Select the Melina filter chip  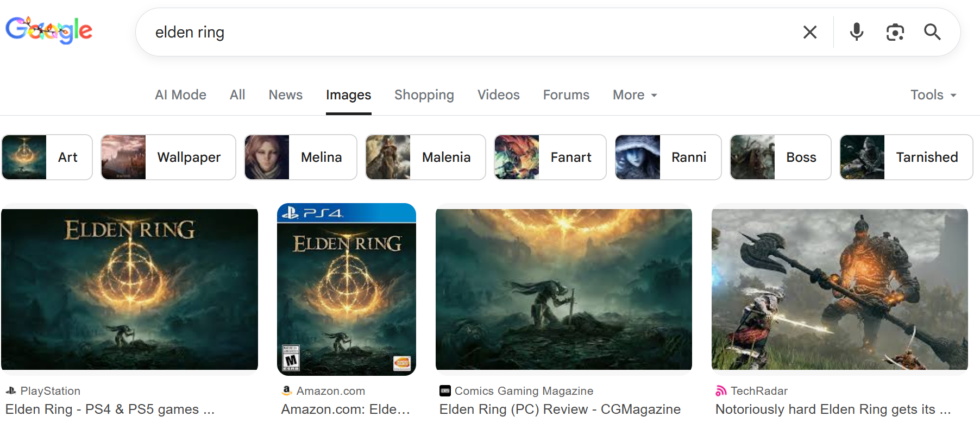click(300, 157)
